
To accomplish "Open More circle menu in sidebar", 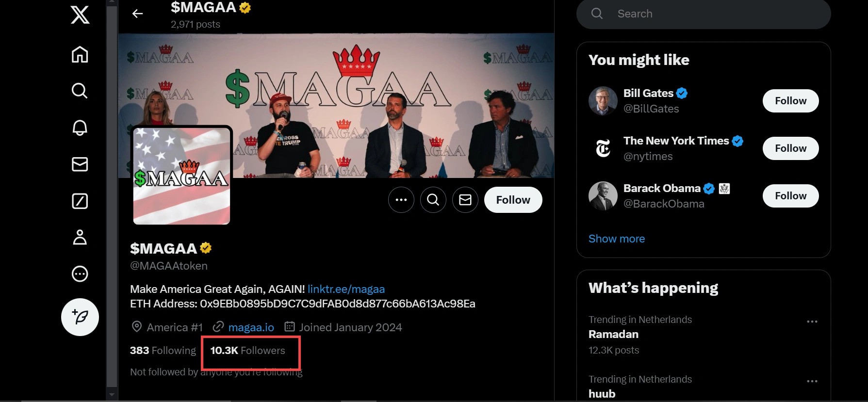I will tap(80, 274).
